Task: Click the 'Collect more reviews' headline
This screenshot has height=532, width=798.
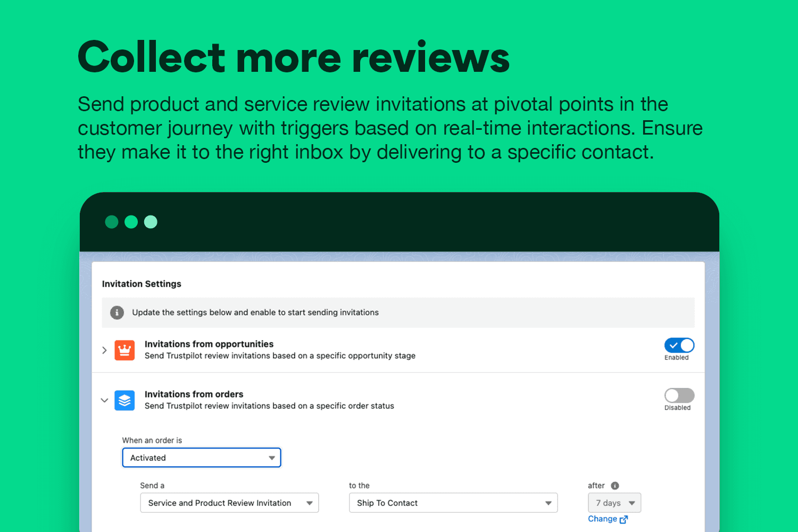Action: 294,57
